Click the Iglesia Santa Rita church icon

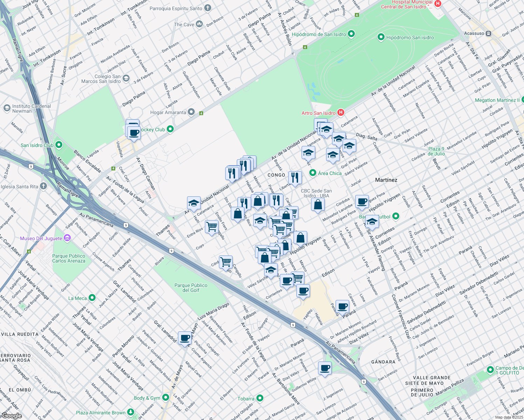(43, 186)
